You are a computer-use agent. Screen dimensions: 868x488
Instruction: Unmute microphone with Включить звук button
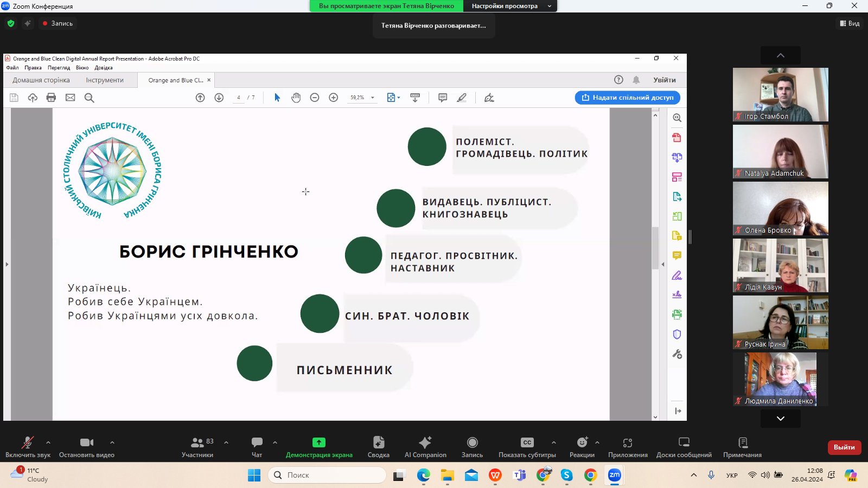pyautogui.click(x=27, y=446)
